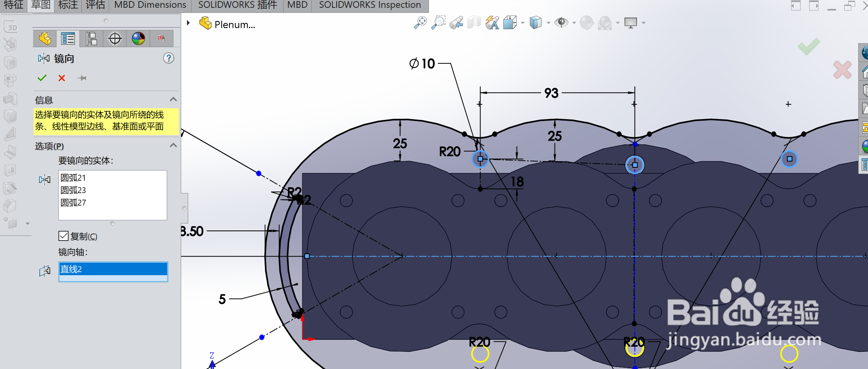
Task: Open help for the 镜向 command
Action: pyautogui.click(x=168, y=58)
